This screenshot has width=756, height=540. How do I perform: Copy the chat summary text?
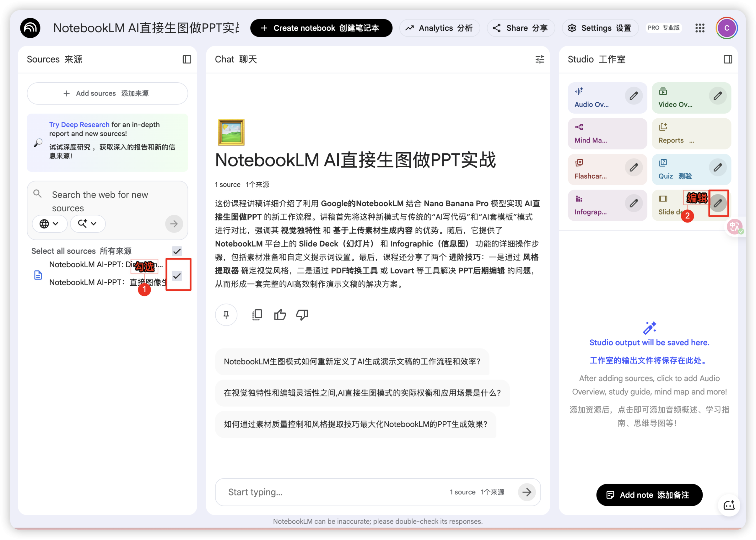pos(257,315)
